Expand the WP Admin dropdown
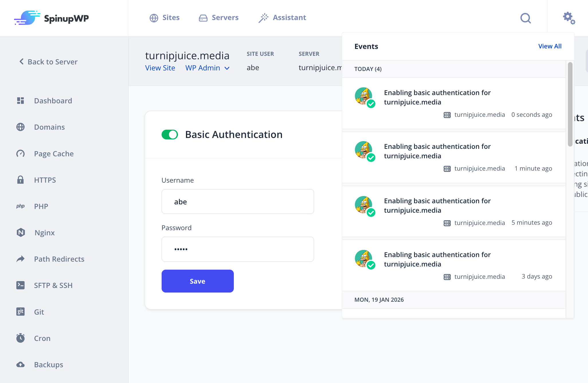The image size is (588, 383). coord(207,68)
